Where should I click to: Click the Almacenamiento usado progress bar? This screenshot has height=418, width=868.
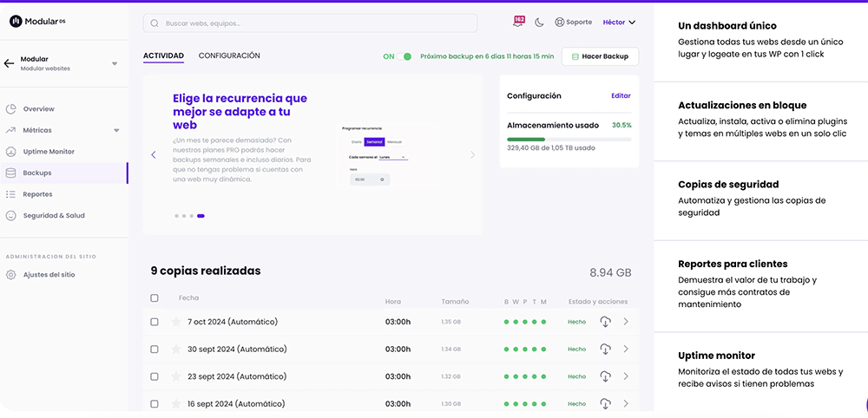pos(569,140)
